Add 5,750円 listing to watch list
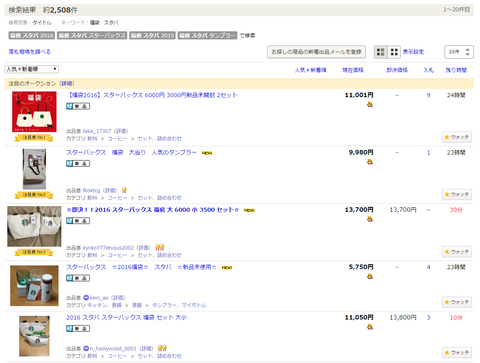 457,302
